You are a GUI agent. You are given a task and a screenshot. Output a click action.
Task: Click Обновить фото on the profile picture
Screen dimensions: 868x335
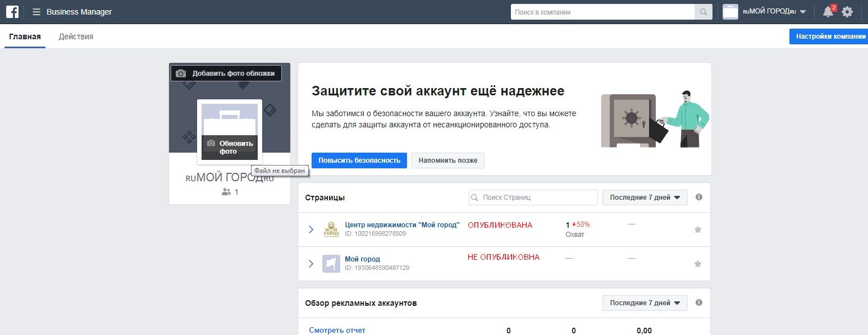230,147
